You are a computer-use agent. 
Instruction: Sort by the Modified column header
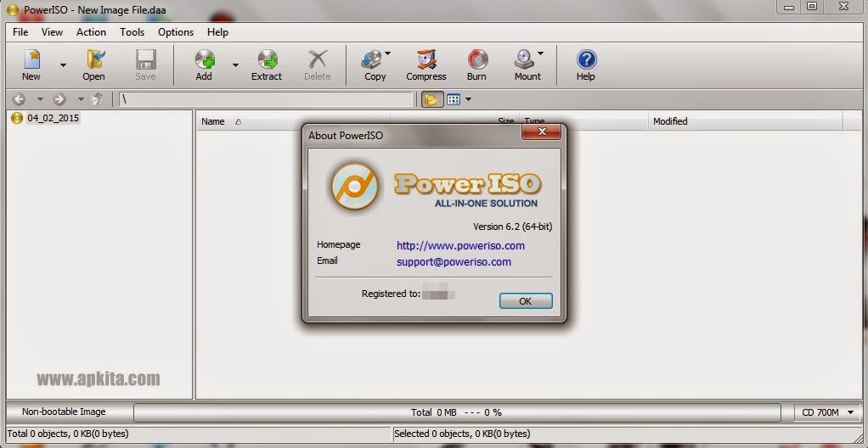(x=745, y=121)
